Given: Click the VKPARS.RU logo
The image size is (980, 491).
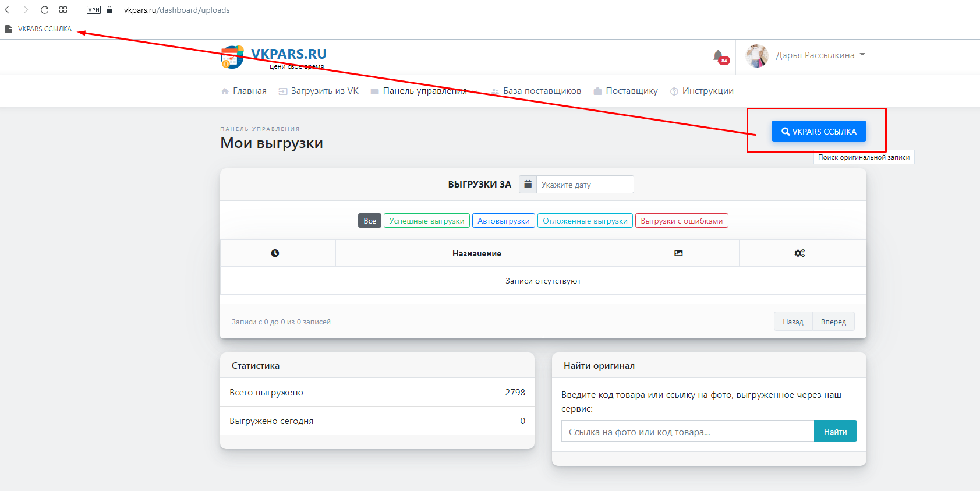Looking at the screenshot, I should pos(274,57).
